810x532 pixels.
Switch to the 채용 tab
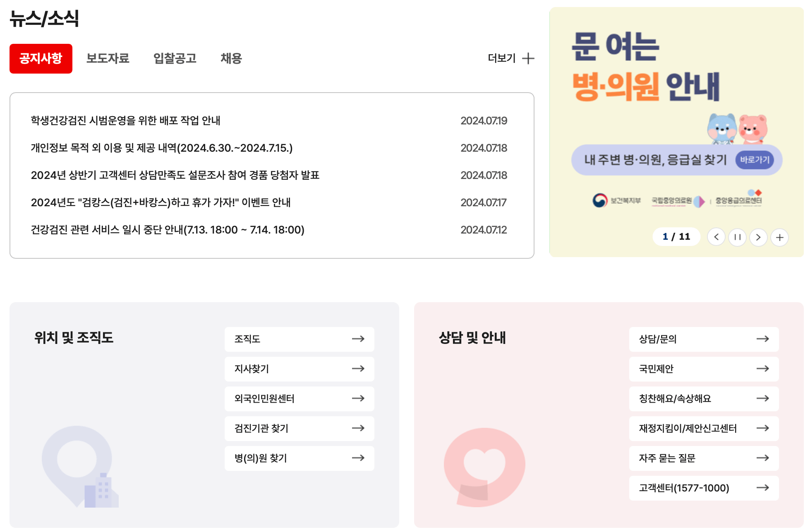pyautogui.click(x=231, y=58)
